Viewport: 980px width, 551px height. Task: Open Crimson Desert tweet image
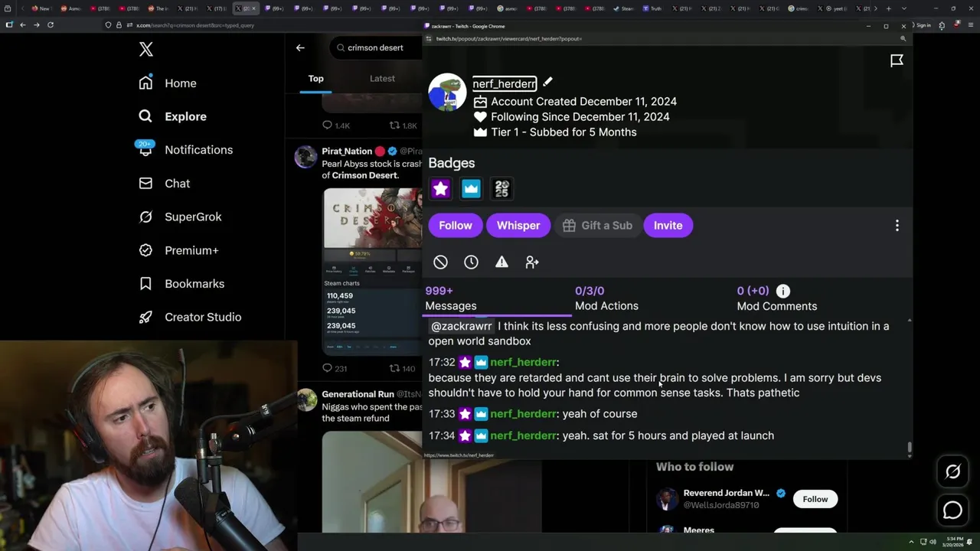(x=372, y=272)
